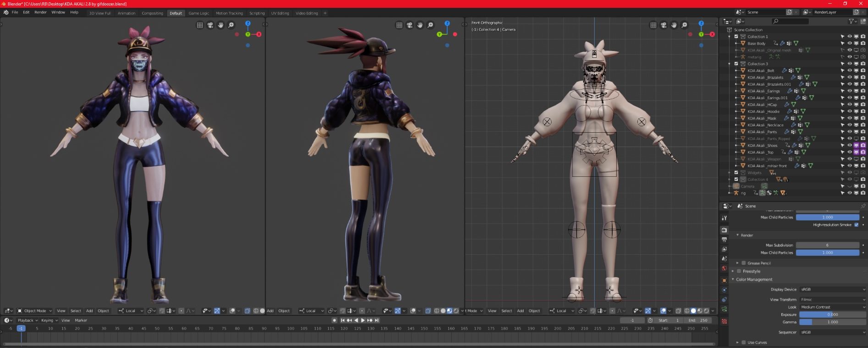Open the View Layer properties tab
This screenshot has width=868, height=348.
point(724,249)
